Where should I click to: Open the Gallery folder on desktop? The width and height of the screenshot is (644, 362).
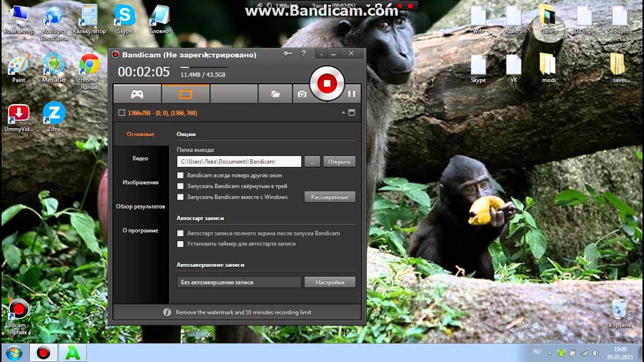tap(549, 20)
